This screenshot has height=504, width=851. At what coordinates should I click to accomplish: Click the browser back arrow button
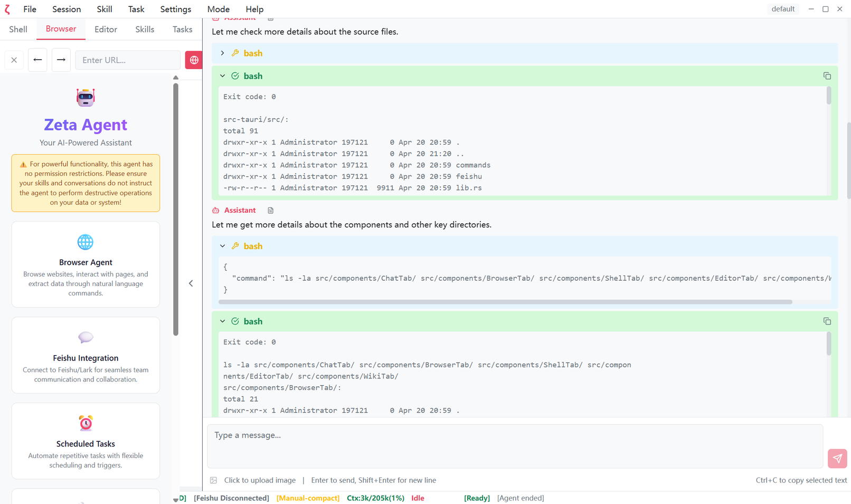(x=37, y=60)
